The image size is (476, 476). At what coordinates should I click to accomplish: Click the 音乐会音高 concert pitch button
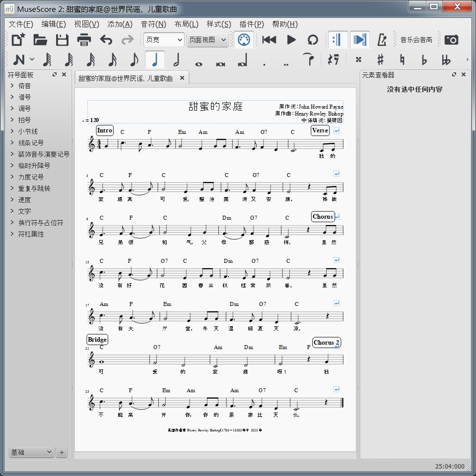click(x=416, y=40)
